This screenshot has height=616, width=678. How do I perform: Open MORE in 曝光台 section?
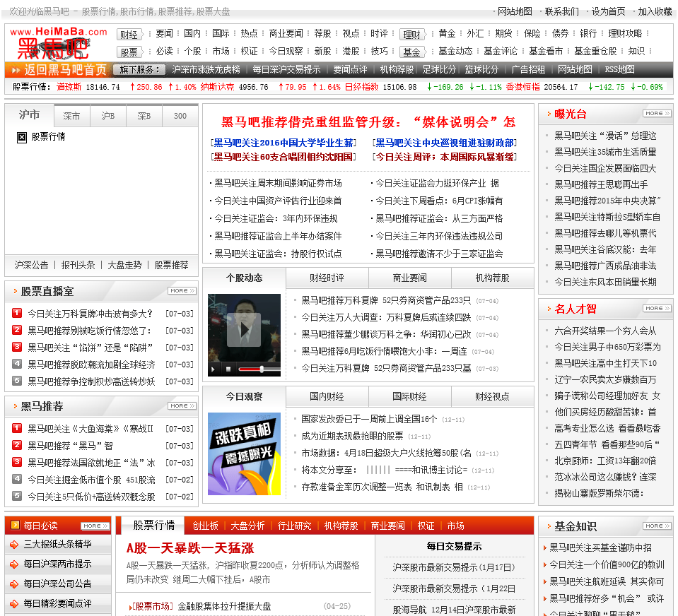[x=657, y=113]
